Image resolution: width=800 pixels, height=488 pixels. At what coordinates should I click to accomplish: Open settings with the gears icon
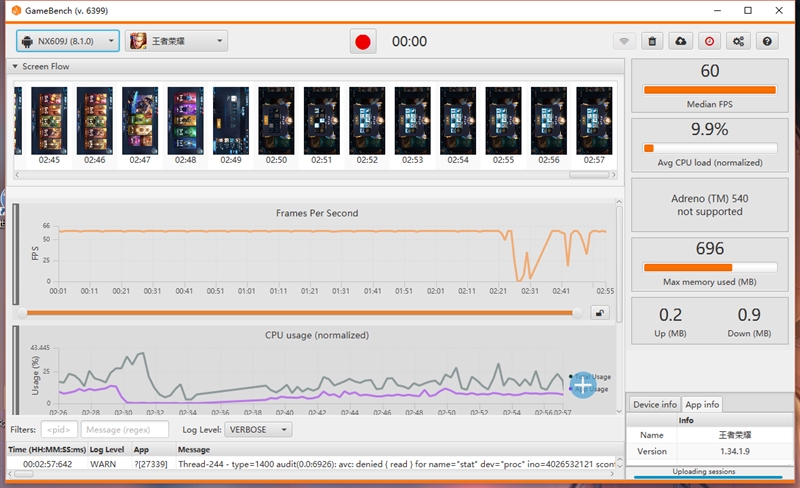tap(739, 41)
